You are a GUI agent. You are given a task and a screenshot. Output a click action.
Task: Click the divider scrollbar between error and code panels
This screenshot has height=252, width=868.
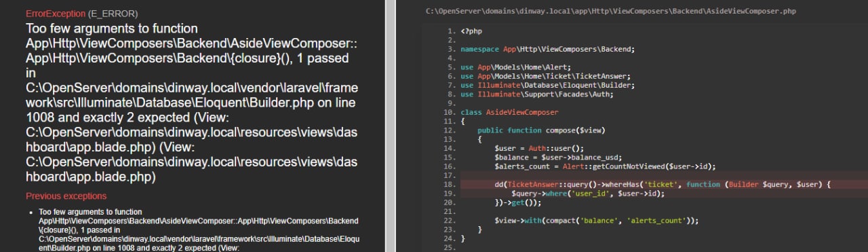[391, 126]
